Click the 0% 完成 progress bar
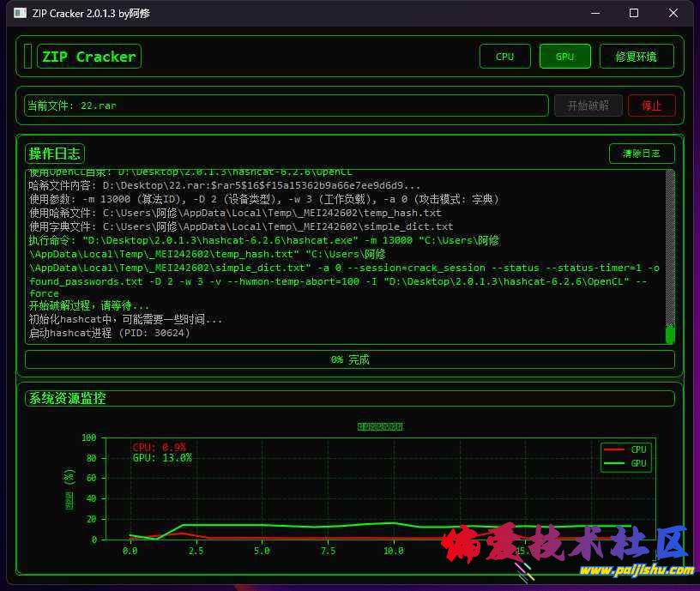700x591 pixels. (349, 359)
